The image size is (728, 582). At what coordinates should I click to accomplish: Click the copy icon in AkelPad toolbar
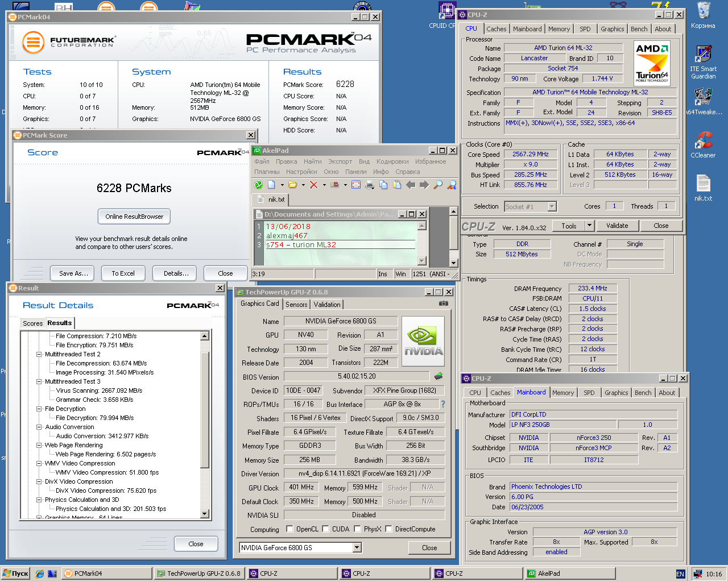click(x=383, y=185)
